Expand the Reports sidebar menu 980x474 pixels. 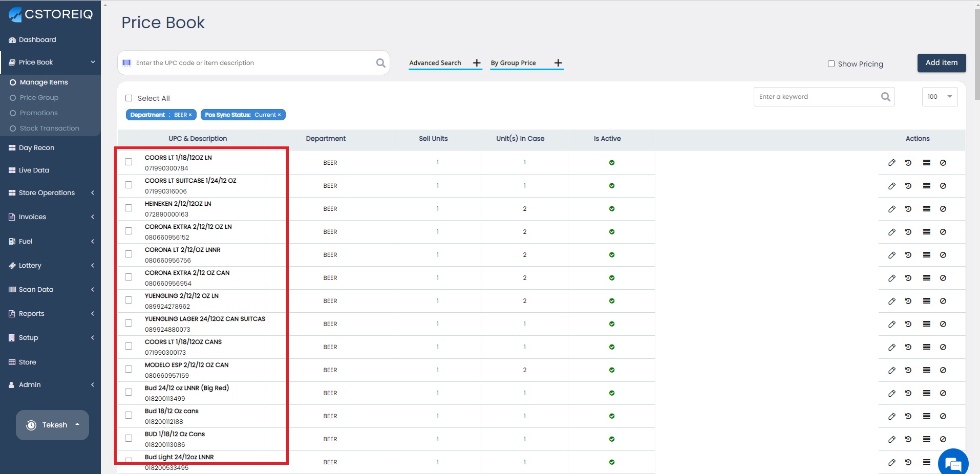click(50, 314)
